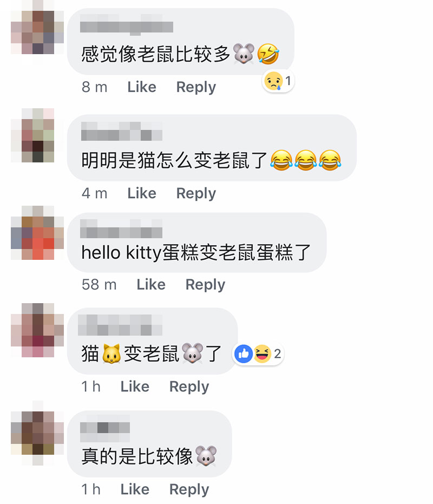Open the avatar of the last commenter
This screenshot has width=433, height=504.
[x=37, y=433]
